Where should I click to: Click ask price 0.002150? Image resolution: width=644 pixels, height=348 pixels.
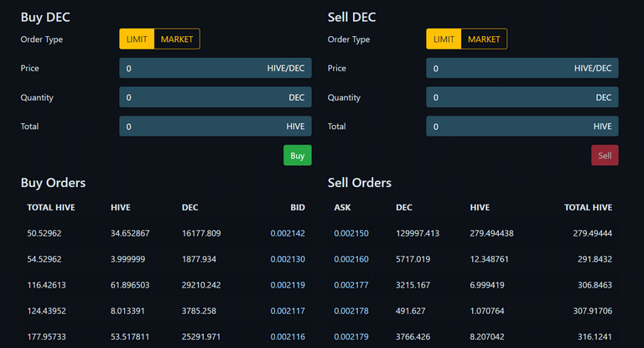pos(351,233)
